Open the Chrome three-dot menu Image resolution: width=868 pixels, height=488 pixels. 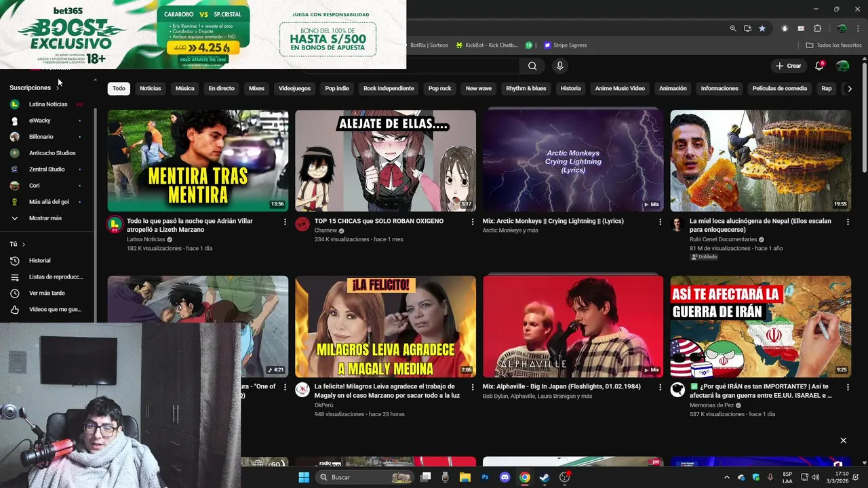point(859,28)
